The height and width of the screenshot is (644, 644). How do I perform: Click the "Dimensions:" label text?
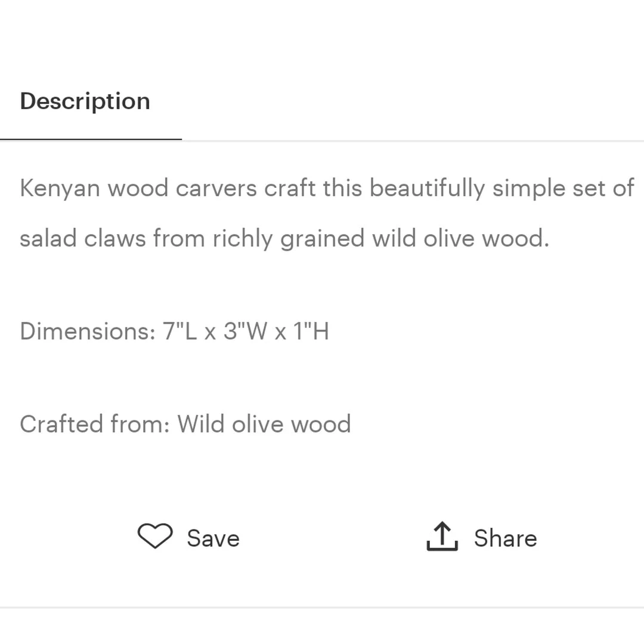(x=87, y=331)
